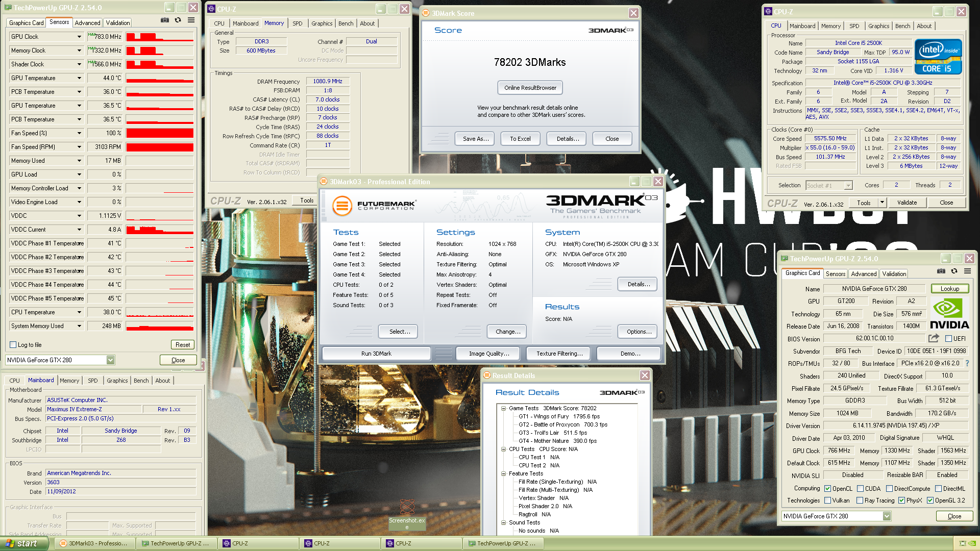Switch to the last TechPowerUp GPU-Z taskbar button

click(503, 543)
